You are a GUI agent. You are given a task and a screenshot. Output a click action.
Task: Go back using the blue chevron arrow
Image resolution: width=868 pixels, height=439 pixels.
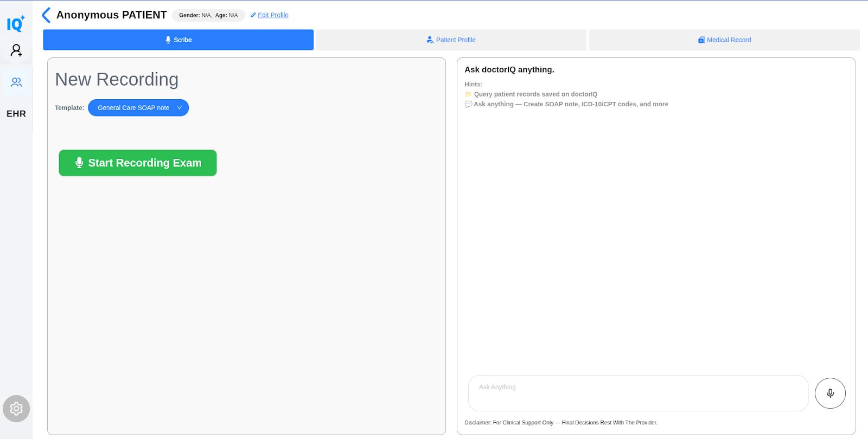click(47, 15)
